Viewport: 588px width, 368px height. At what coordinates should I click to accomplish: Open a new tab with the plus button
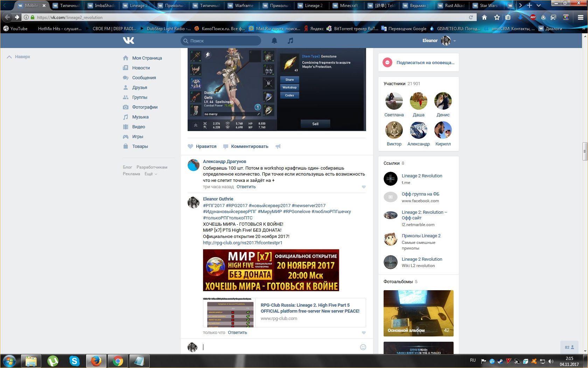(530, 5)
